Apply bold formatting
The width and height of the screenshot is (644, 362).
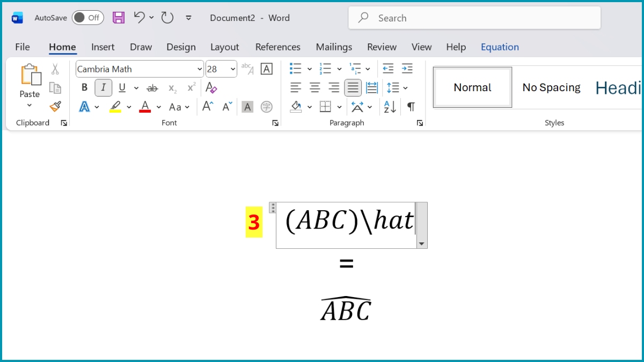click(84, 87)
